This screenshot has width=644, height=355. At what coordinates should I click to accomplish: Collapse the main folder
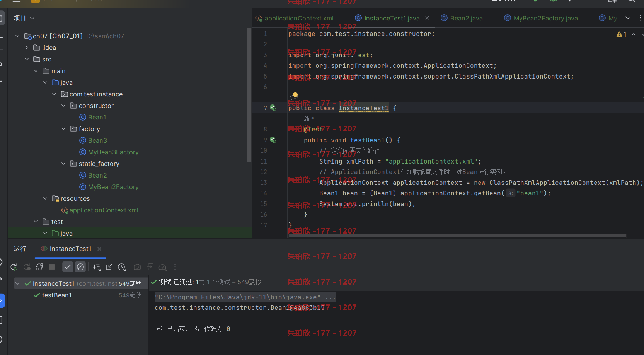[36, 71]
